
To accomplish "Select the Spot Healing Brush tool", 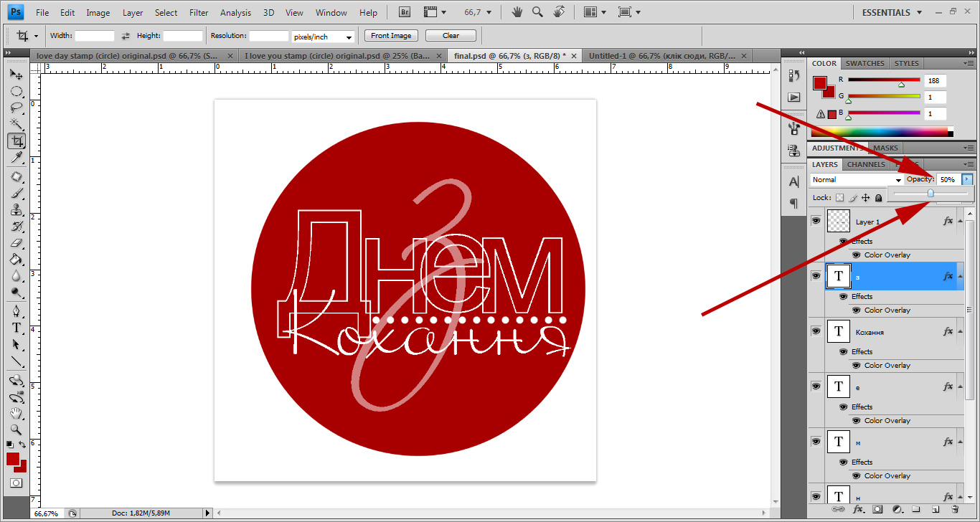I will click(x=17, y=176).
